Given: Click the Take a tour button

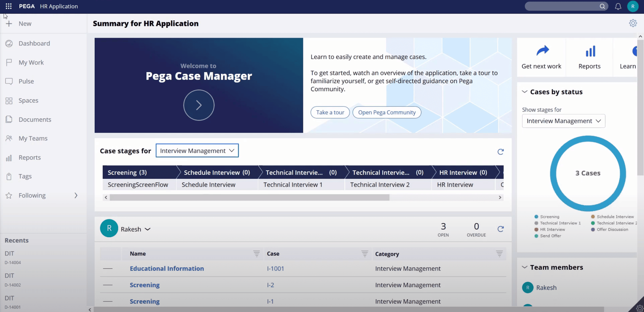Looking at the screenshot, I should click(330, 112).
